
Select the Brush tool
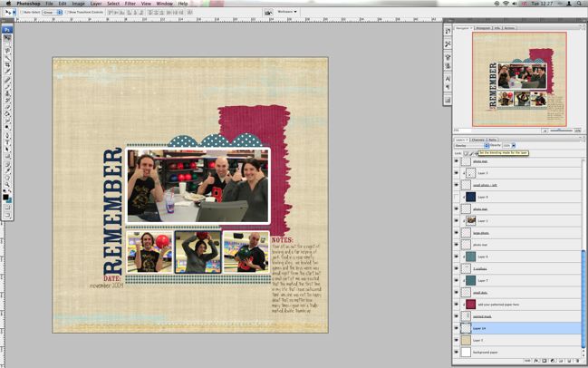[7, 86]
